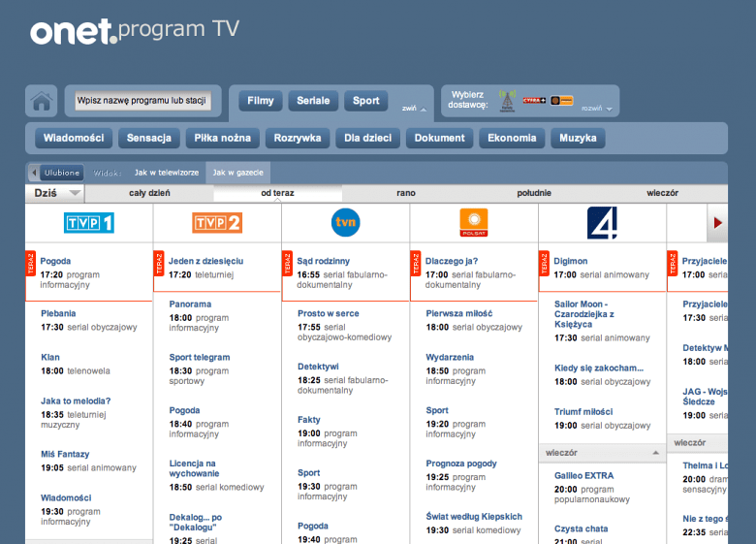Open the TVP1 channel logo
The height and width of the screenshot is (544, 756).
(x=89, y=223)
